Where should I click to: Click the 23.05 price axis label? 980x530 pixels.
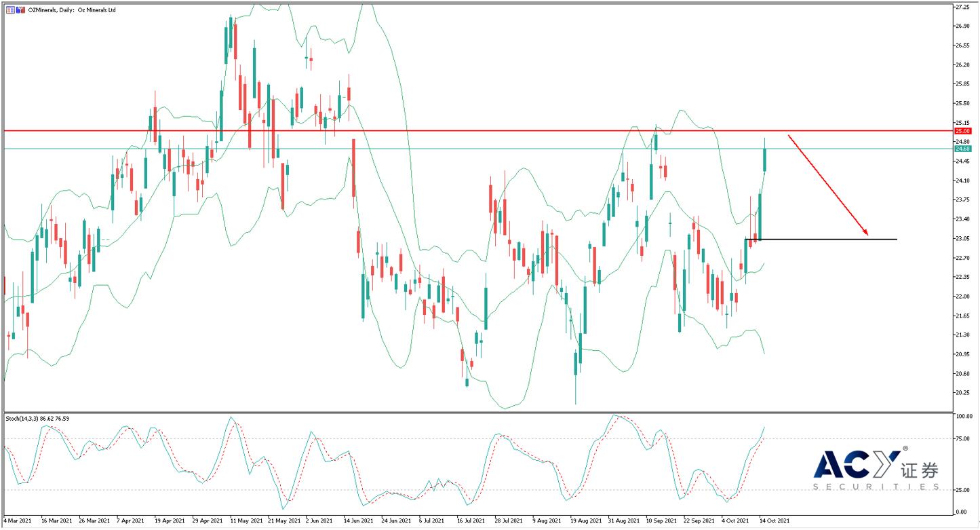[x=962, y=238]
